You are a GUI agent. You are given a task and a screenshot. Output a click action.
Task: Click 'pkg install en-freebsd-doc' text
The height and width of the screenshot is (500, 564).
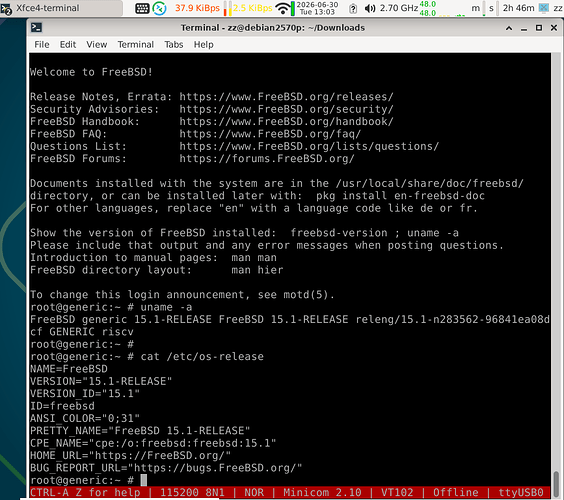pos(400,196)
